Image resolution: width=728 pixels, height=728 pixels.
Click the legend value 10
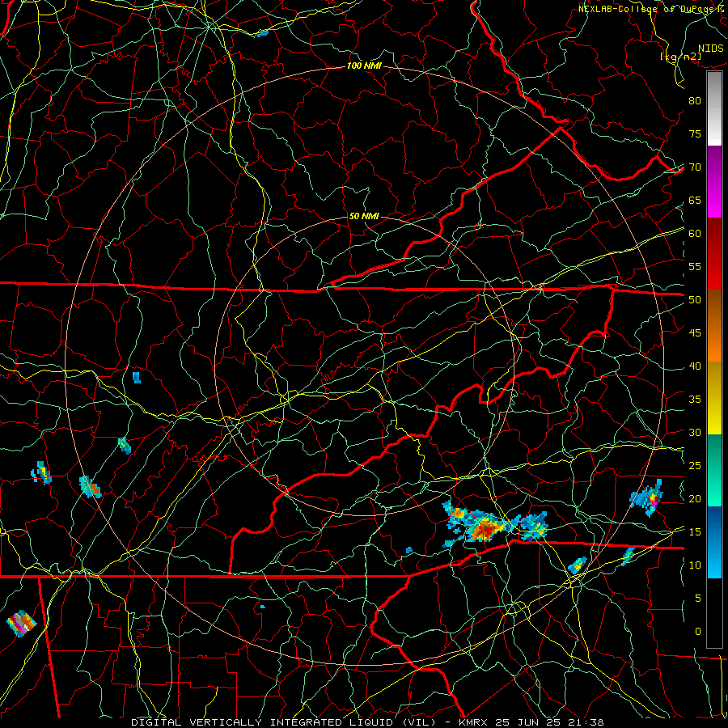tap(695, 565)
